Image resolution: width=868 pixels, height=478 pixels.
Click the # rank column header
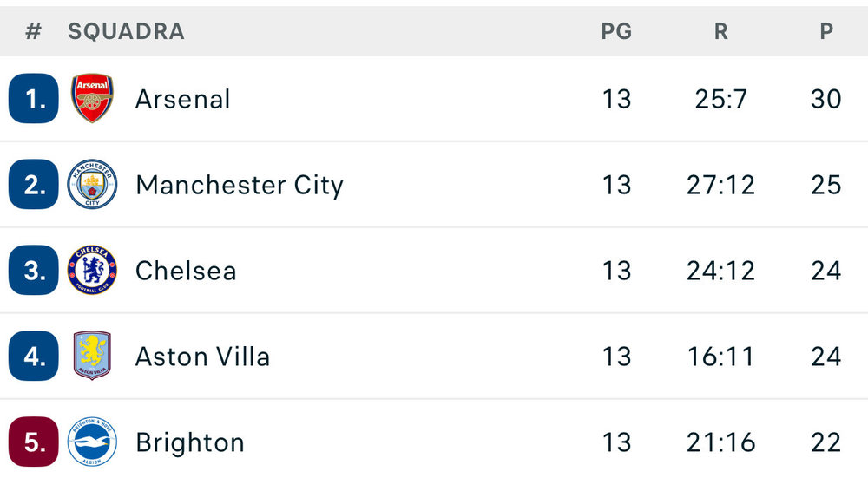pyautogui.click(x=33, y=31)
